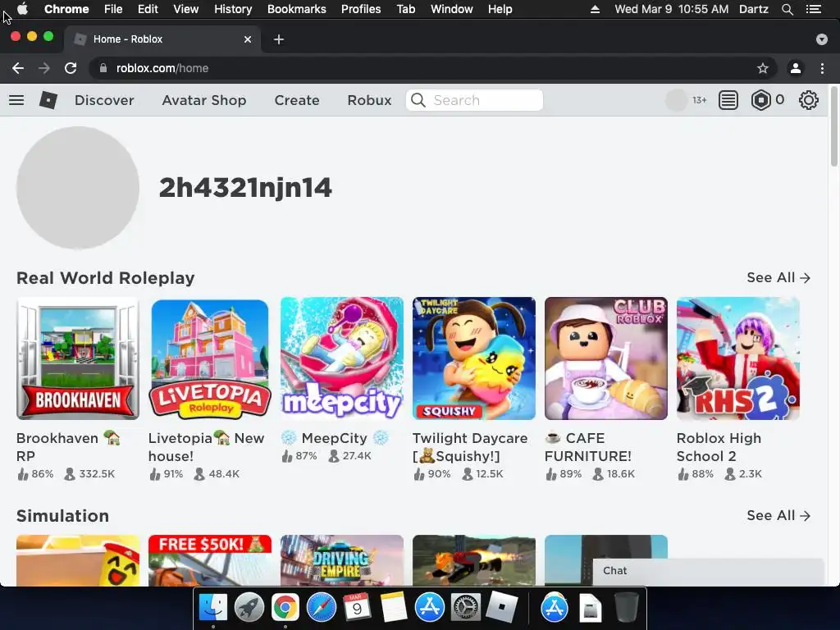This screenshot has width=840, height=630.
Task: Open Calendar from the dock
Action: tap(357, 608)
